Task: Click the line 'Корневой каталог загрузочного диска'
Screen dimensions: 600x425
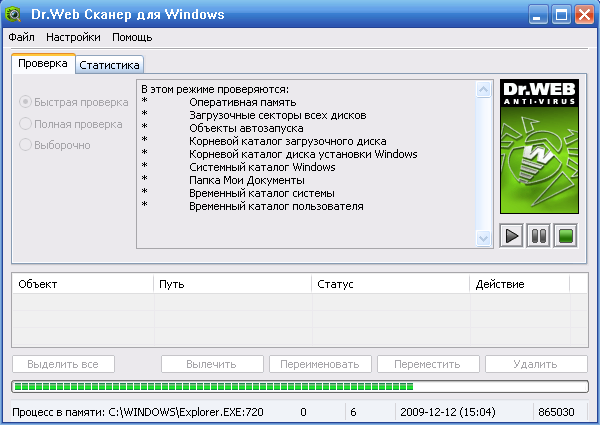Action: tap(288, 142)
